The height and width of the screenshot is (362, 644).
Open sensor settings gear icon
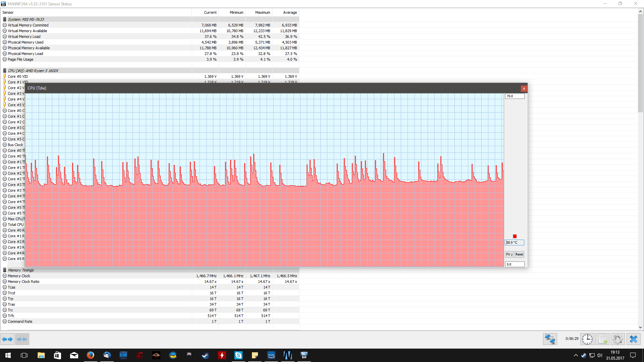pos(618,339)
